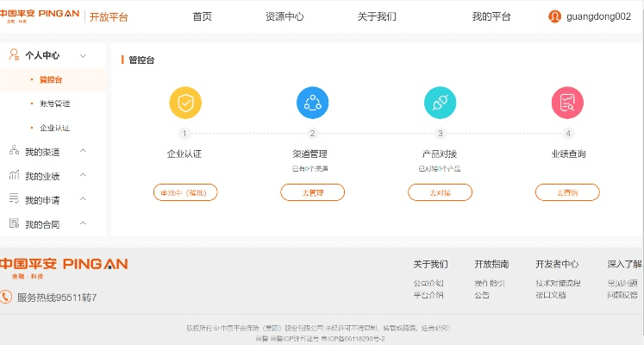Expand the 我的渠道 menu chevron
Image resolution: width=644 pixels, height=345 pixels.
[83, 152]
